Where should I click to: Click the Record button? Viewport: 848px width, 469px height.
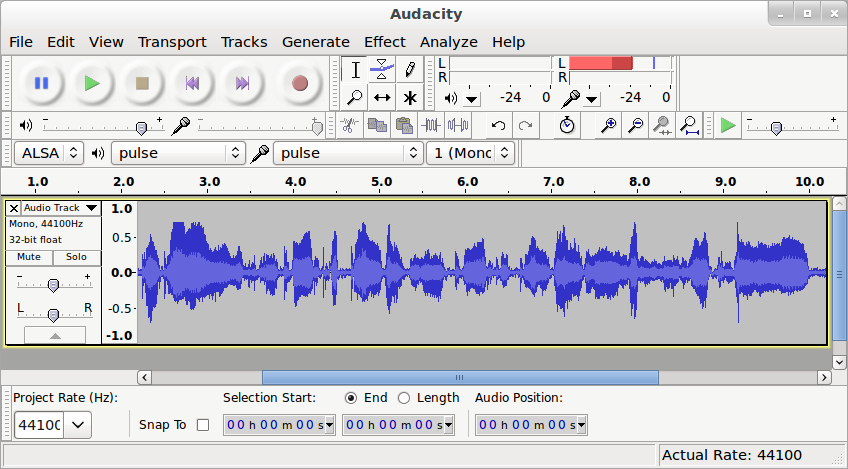[x=299, y=83]
